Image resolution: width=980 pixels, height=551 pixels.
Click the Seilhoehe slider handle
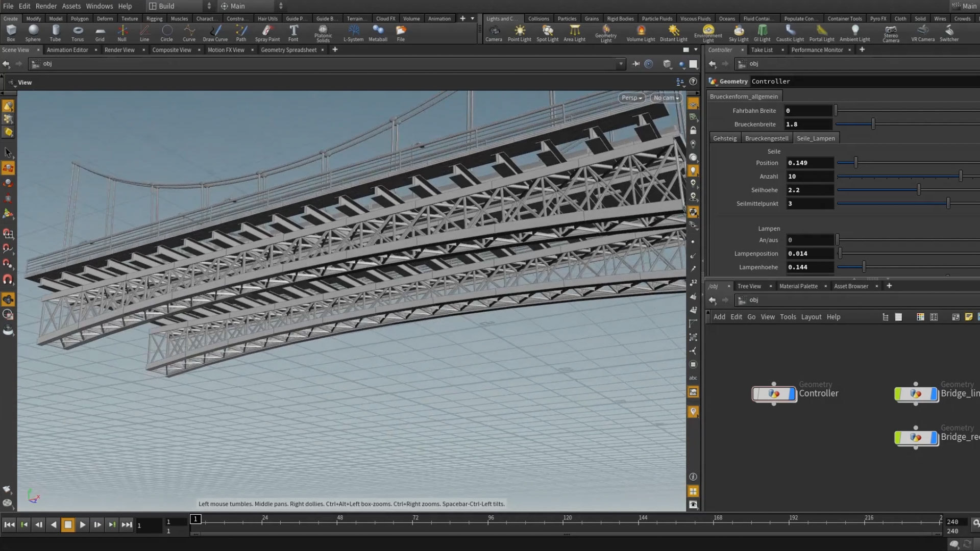[919, 190]
